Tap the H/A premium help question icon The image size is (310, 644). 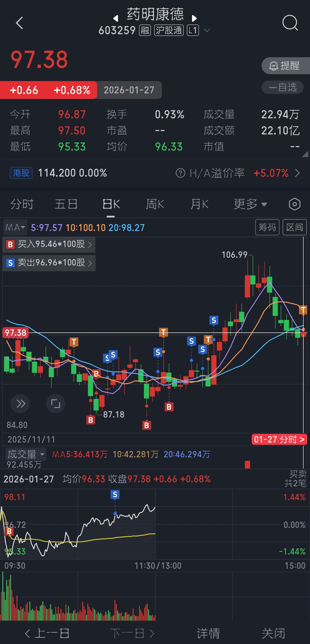click(180, 173)
